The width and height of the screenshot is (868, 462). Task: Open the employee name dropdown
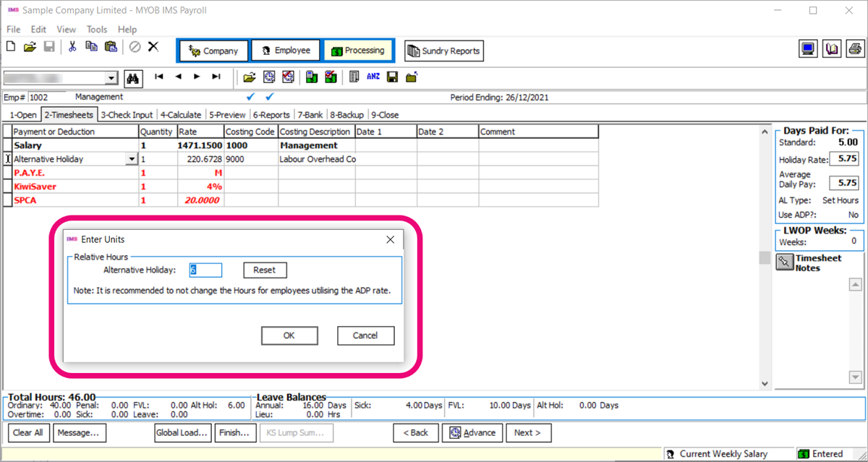[x=111, y=78]
